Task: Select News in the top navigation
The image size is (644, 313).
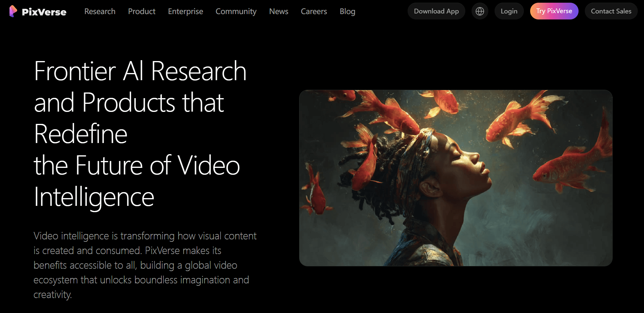Action: (x=279, y=11)
